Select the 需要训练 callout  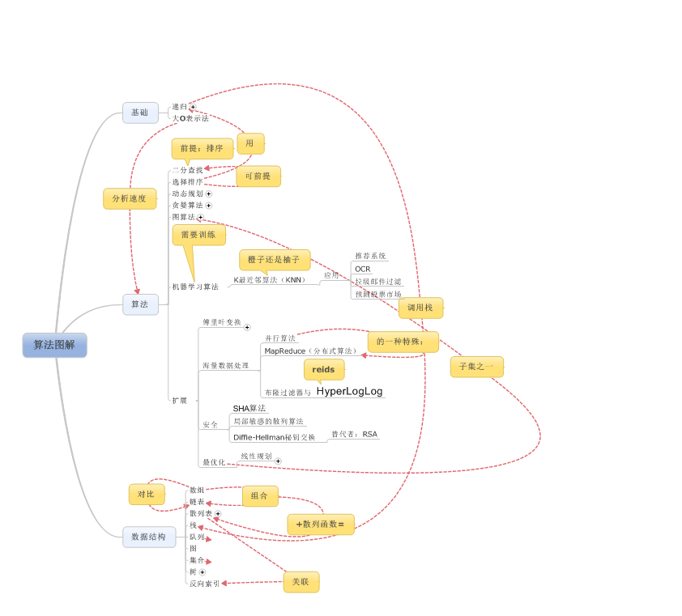click(x=198, y=235)
